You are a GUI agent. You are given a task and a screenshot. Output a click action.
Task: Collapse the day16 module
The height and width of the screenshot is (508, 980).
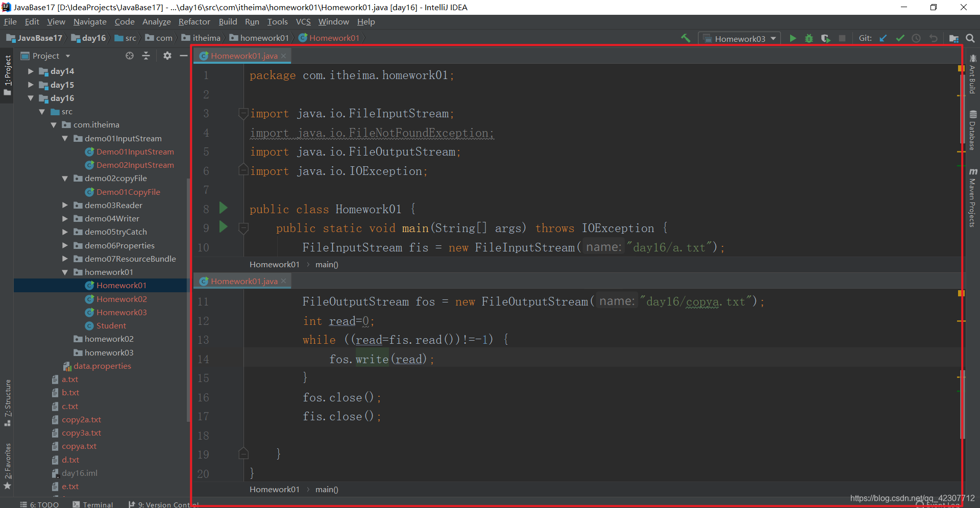[31, 98]
